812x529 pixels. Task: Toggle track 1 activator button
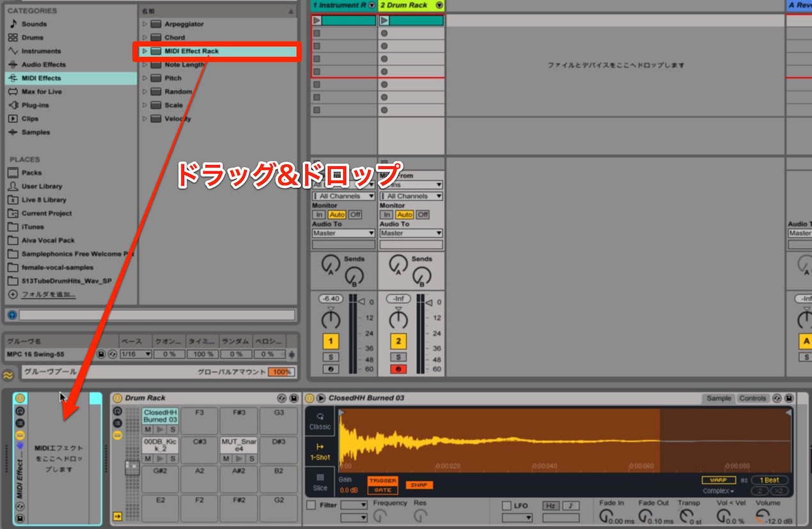(331, 341)
